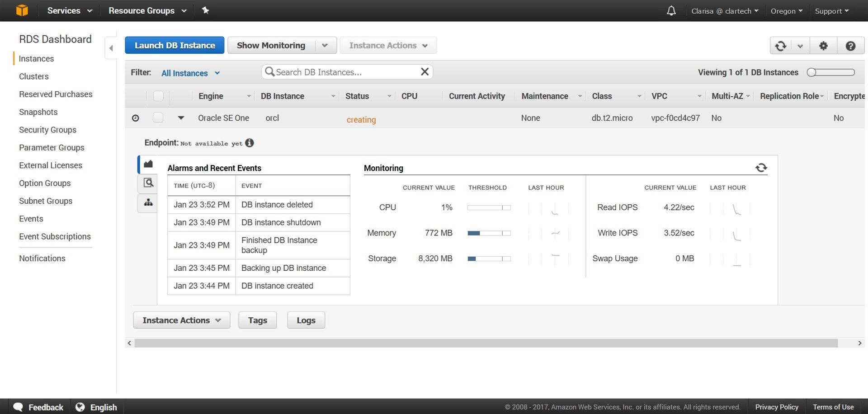Open the settings gear icon
868x414 pixels.
(823, 46)
